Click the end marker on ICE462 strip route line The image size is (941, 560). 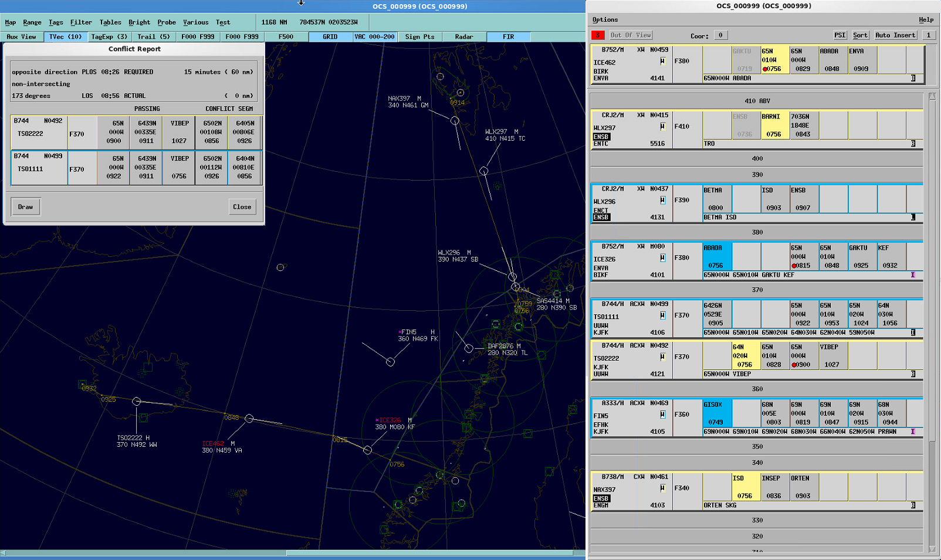tap(913, 78)
